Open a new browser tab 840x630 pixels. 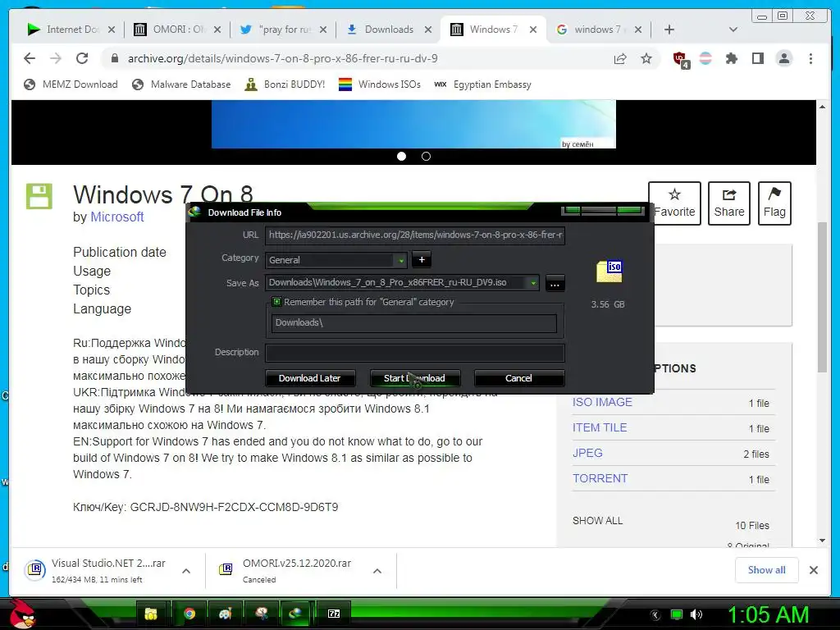click(x=669, y=30)
